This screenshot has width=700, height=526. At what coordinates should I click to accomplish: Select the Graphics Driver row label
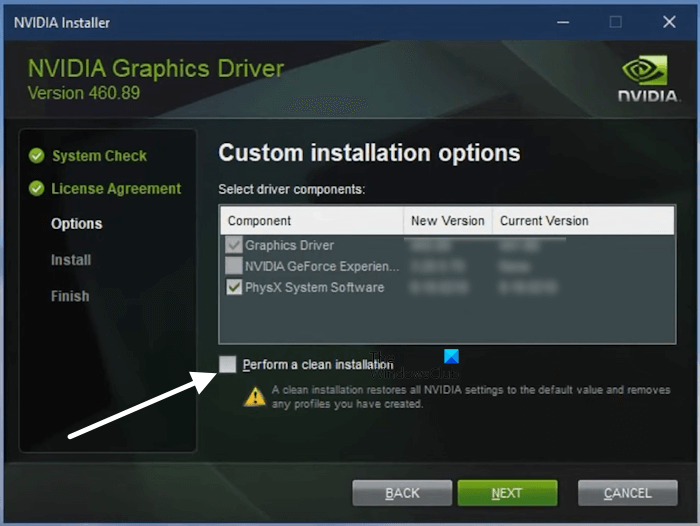[x=289, y=245]
